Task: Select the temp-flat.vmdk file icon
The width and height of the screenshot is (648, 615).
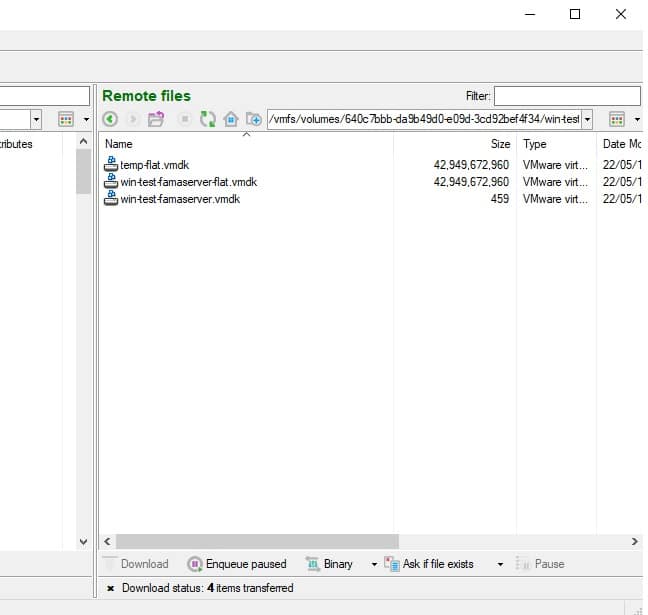Action: point(111,164)
